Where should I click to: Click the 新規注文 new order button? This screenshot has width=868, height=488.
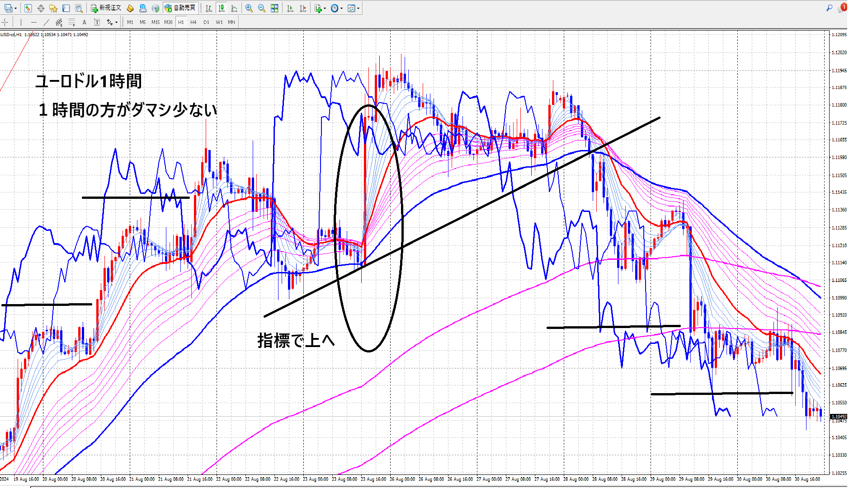[x=106, y=8]
